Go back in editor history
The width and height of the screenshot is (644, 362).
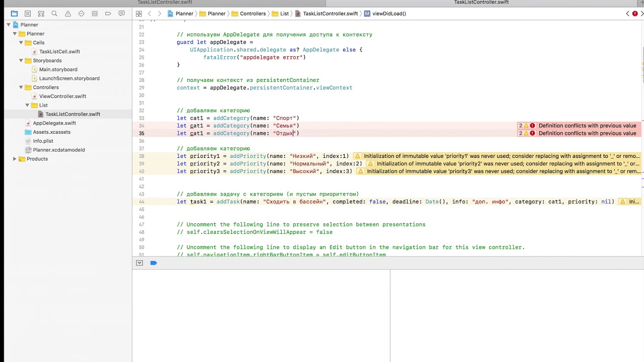[149, 14]
